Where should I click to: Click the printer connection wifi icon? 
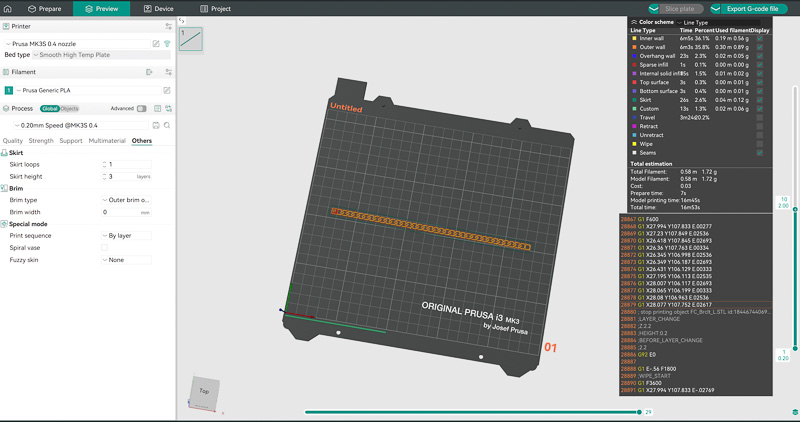pyautogui.click(x=167, y=44)
